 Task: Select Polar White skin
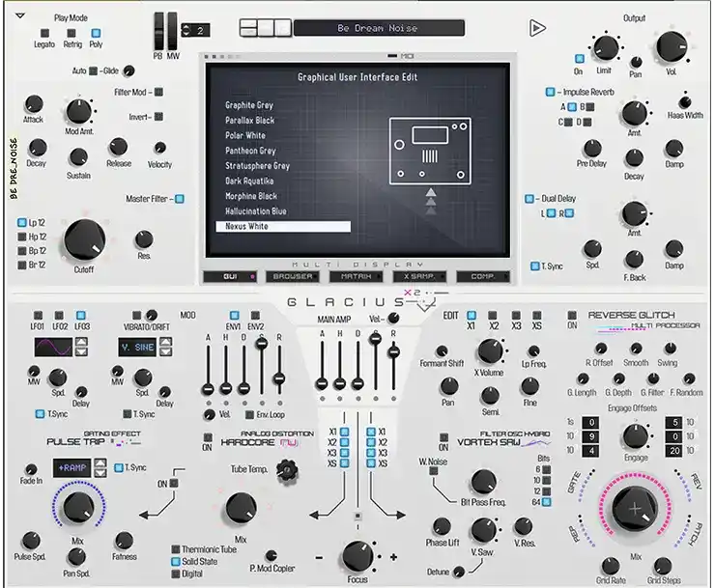[244, 135]
